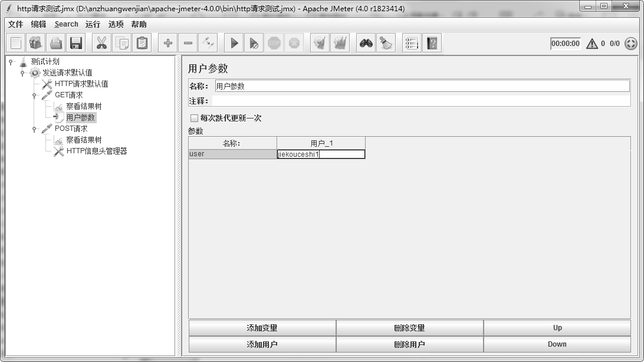Viewport: 644px width, 362px height.
Task: Click the 用户_1 column header
Action: coord(321,143)
